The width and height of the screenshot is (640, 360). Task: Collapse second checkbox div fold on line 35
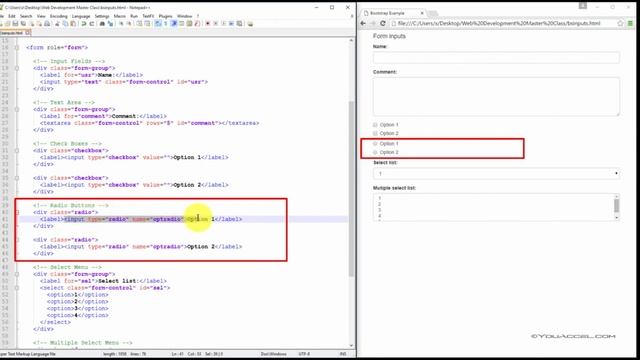point(17,178)
